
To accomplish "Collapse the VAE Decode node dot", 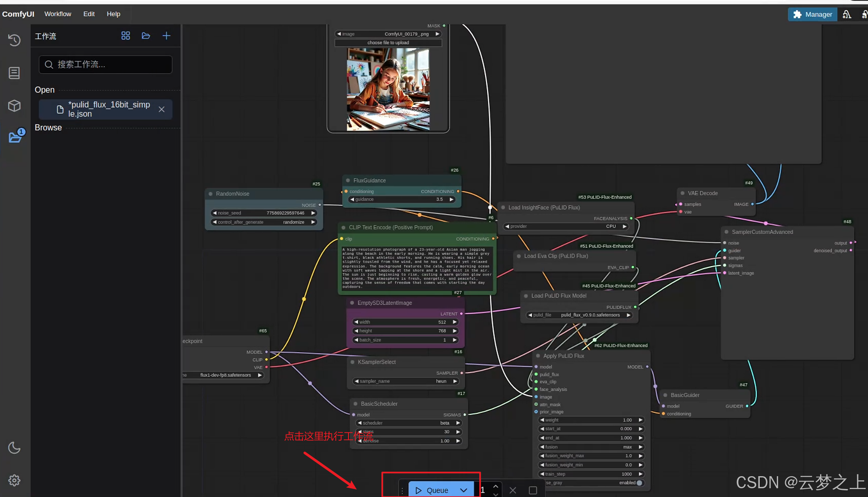I will [682, 193].
